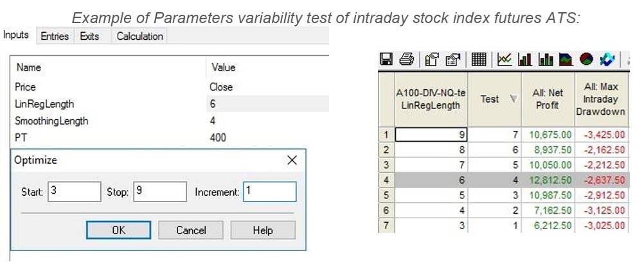Open the grid table view icon
The width and height of the screenshot is (644, 267).
click(x=479, y=60)
